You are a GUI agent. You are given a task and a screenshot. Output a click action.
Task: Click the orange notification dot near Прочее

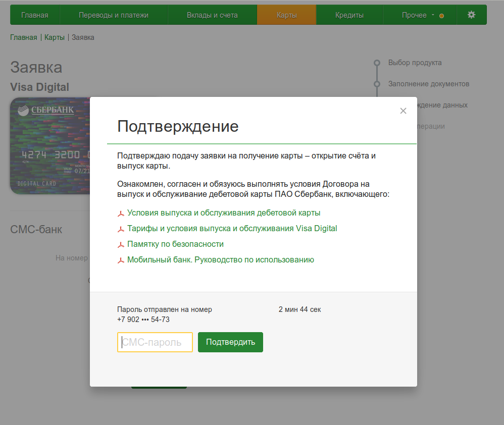pos(442,16)
